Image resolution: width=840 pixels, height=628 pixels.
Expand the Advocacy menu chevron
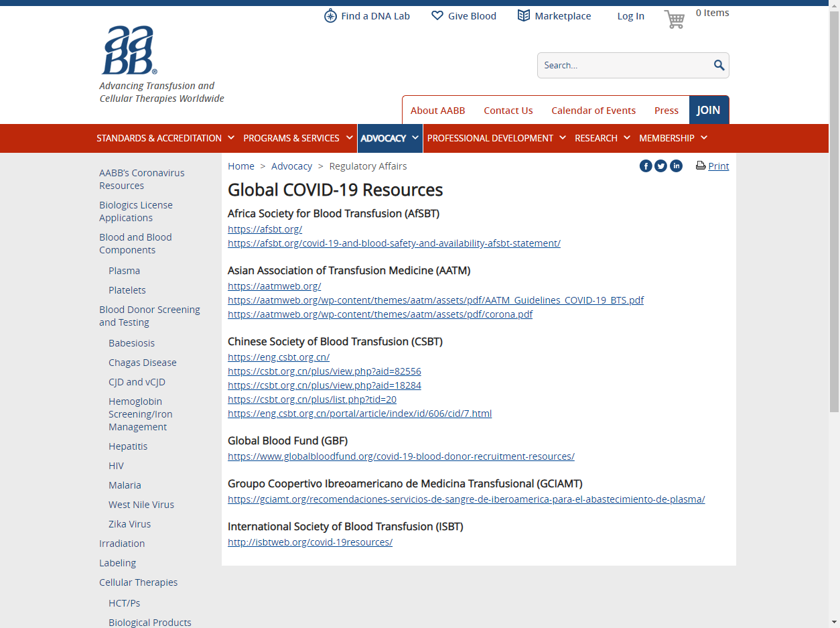(415, 137)
